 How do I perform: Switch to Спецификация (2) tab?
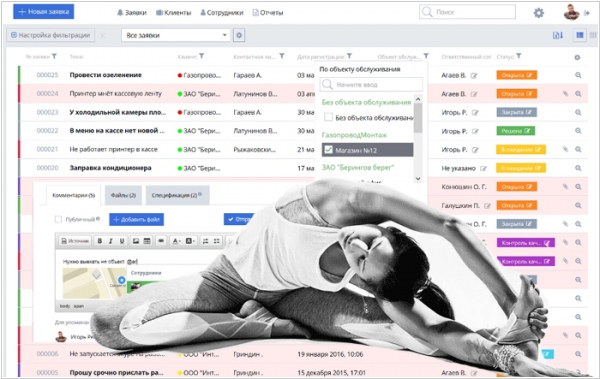point(177,195)
